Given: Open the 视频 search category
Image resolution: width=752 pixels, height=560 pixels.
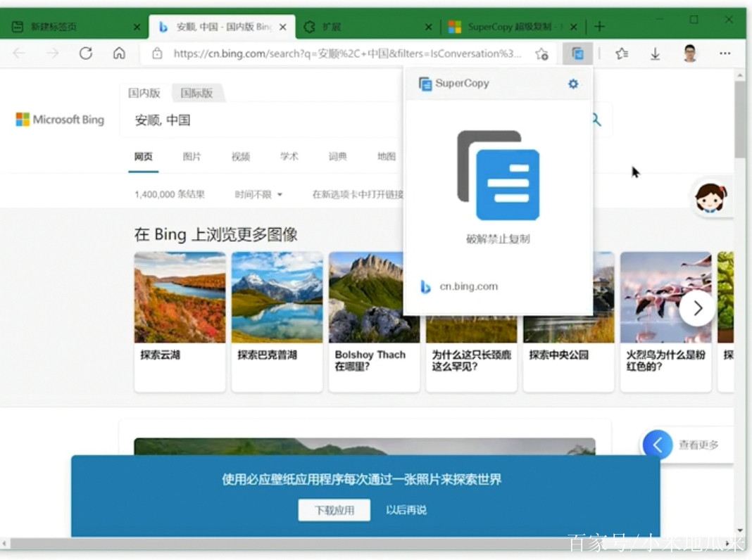Looking at the screenshot, I should [241, 156].
